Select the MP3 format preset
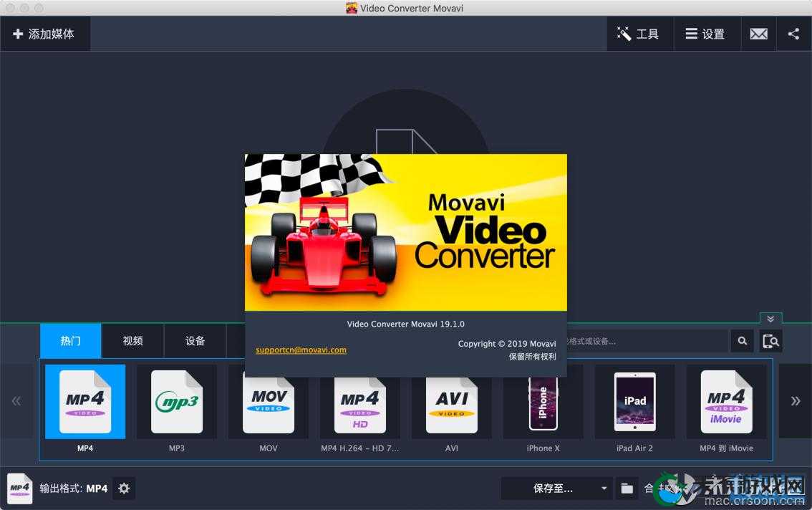812x510 pixels. pyautogui.click(x=177, y=402)
